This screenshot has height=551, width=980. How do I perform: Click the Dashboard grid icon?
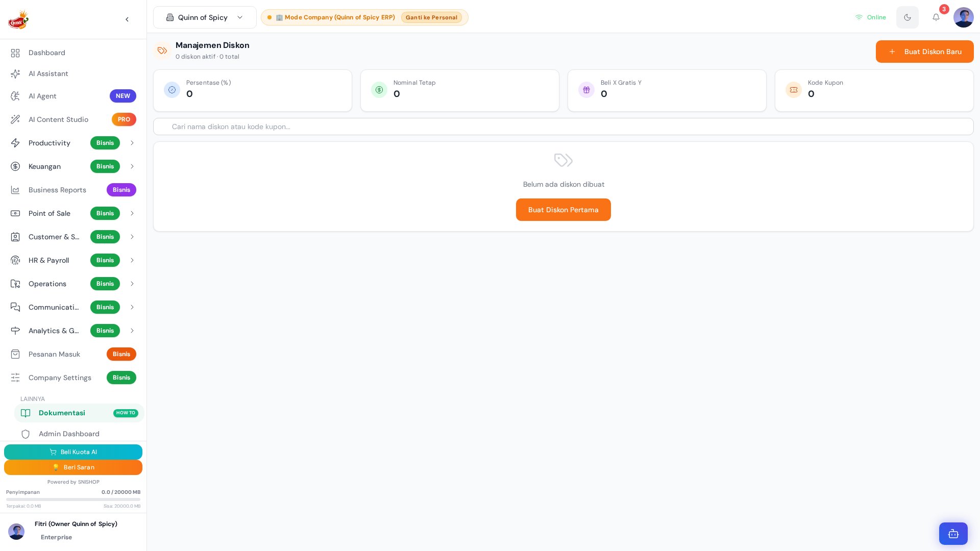coord(15,53)
